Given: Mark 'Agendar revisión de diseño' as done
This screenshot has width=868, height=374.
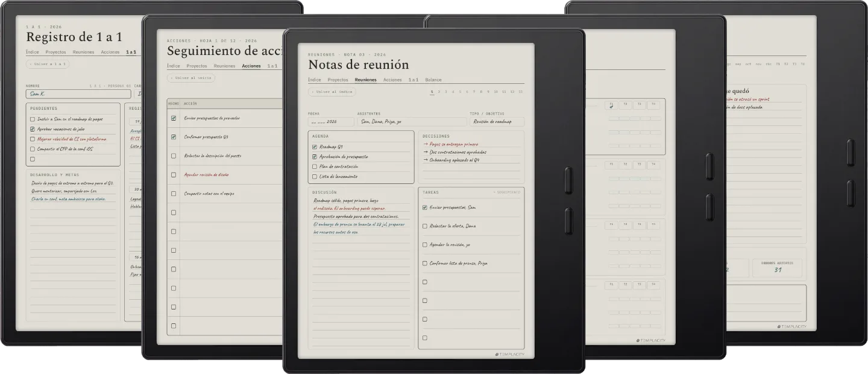Looking at the screenshot, I should point(174,175).
